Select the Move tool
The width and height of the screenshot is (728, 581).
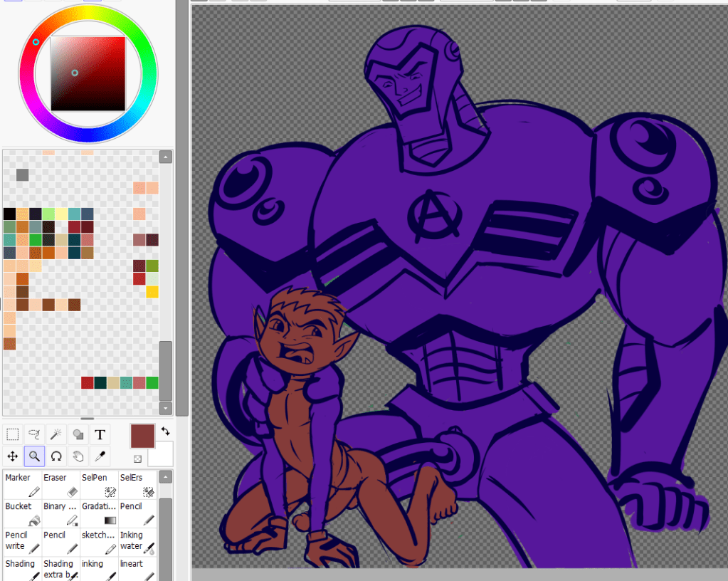click(x=13, y=456)
